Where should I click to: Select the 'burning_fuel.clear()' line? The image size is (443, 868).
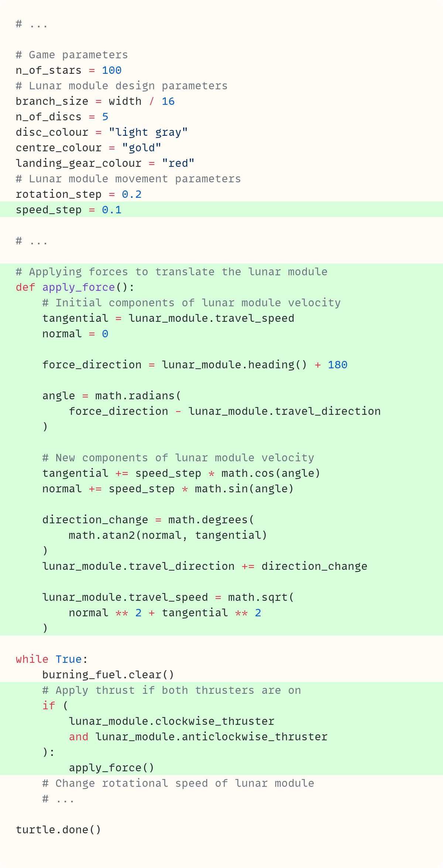(x=108, y=675)
